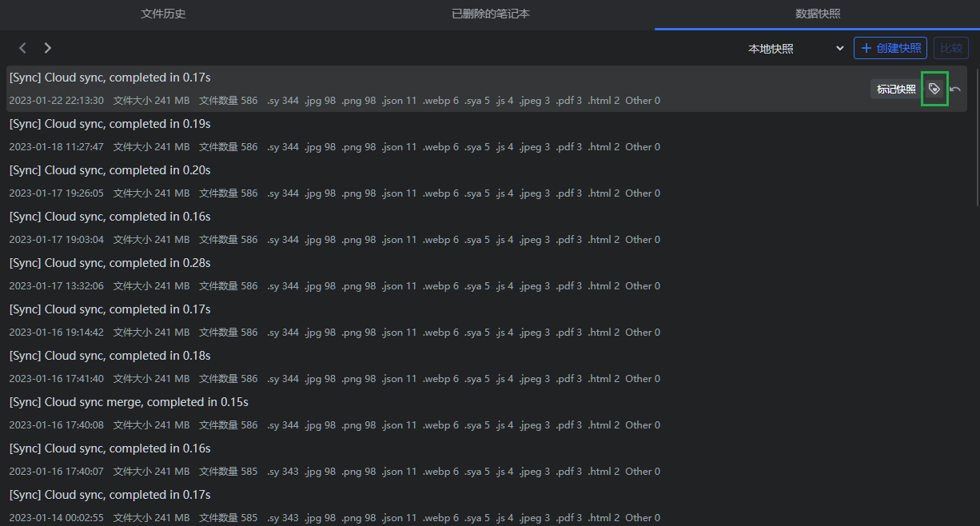
Task: Click 'completed in 0.18s' snapshot title
Action: [x=110, y=356]
